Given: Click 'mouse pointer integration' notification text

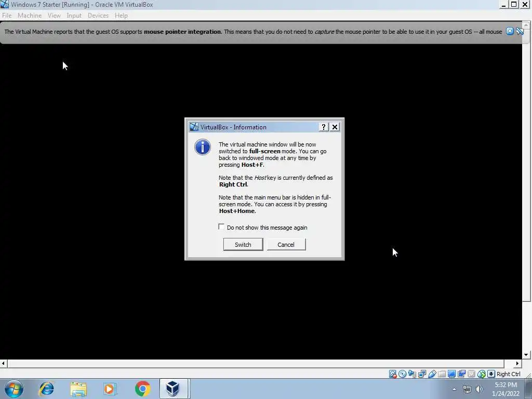Looking at the screenshot, I should point(182,32).
